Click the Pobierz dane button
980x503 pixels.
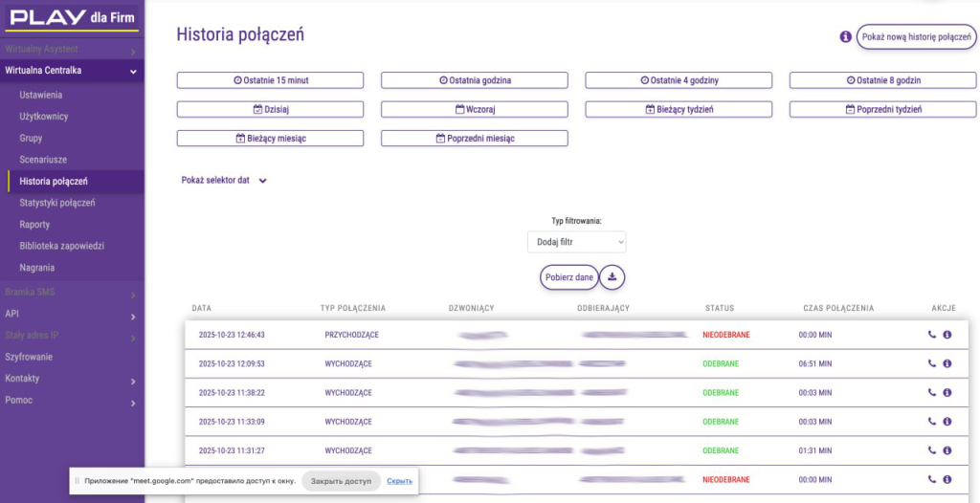coord(569,277)
